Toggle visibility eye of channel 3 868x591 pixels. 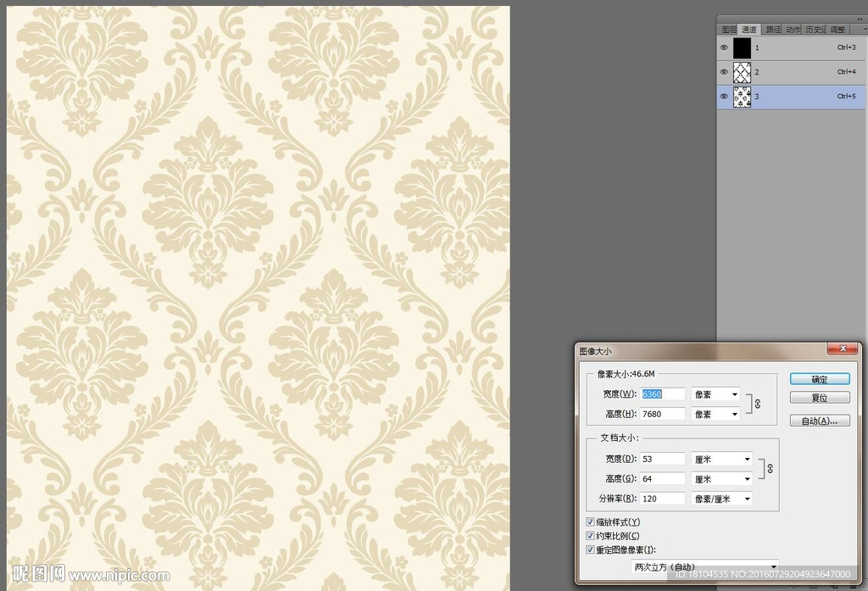[724, 97]
